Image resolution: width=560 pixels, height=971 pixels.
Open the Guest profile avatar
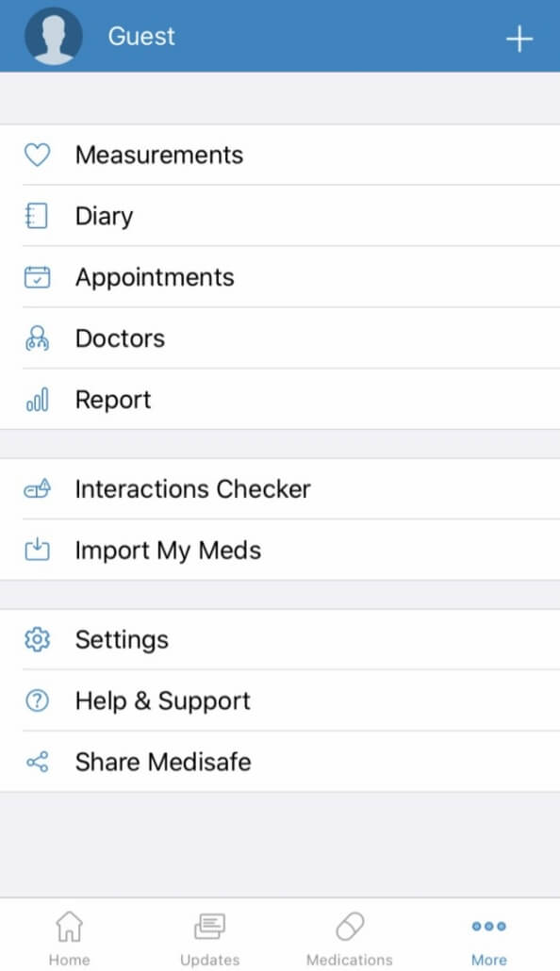[54, 36]
